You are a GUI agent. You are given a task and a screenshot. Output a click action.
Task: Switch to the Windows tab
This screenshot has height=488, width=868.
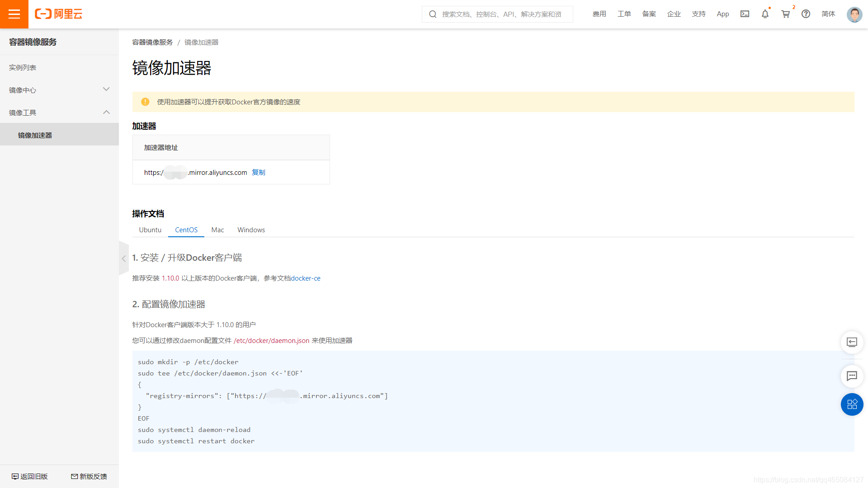251,230
